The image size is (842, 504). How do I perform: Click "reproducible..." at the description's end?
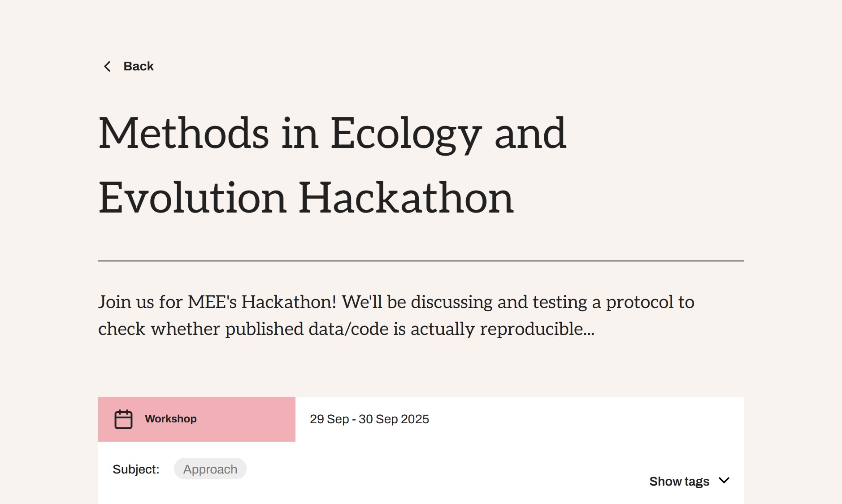coord(537,329)
